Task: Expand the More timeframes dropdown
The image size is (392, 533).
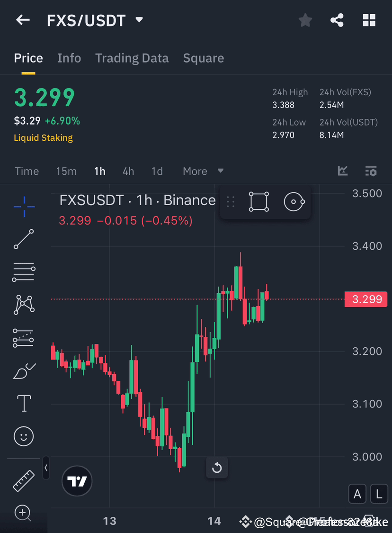Action: 203,171
